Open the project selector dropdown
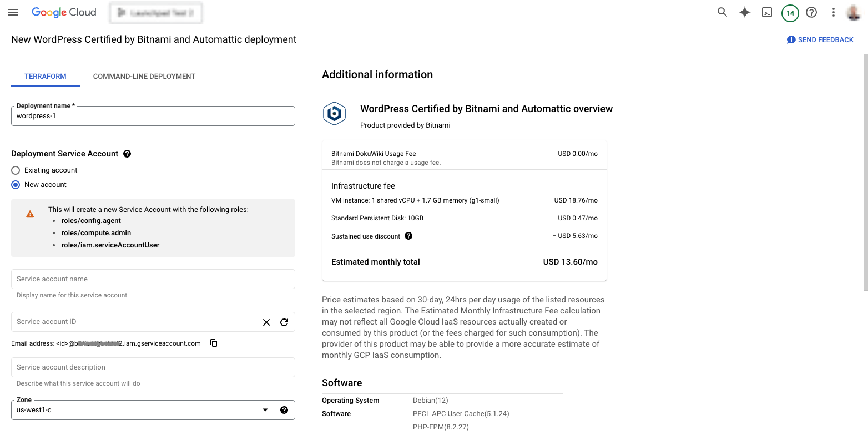The image size is (868, 435). (156, 13)
